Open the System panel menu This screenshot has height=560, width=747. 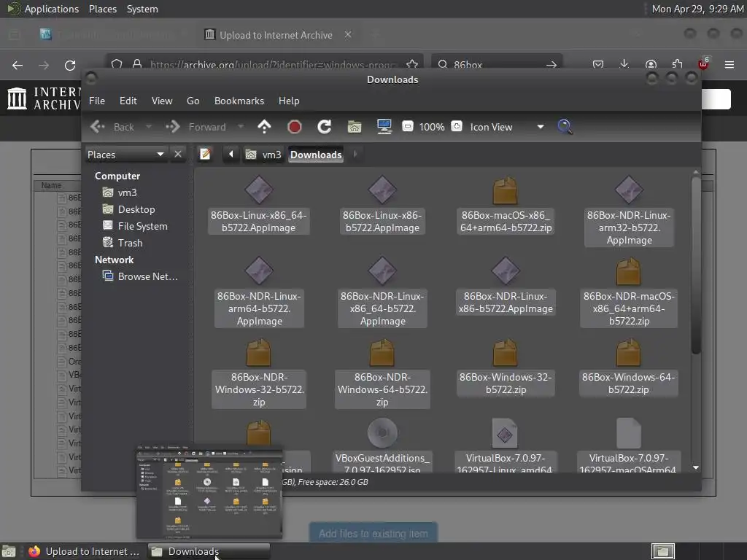click(x=142, y=9)
